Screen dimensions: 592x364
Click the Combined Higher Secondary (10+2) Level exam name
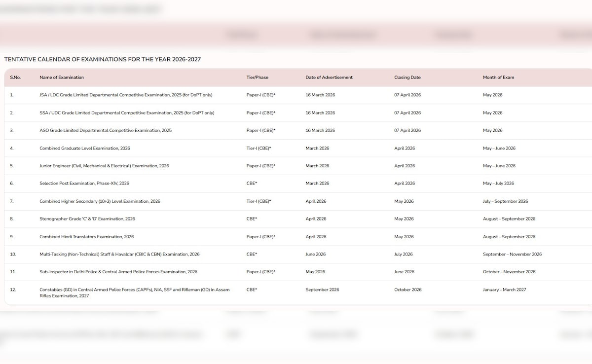click(100, 201)
